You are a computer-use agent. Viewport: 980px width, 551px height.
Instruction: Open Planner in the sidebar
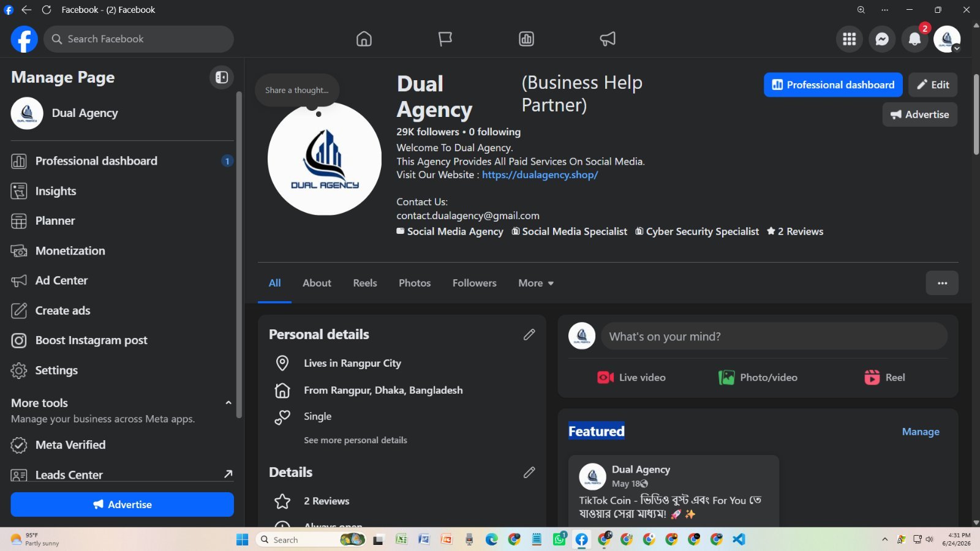[122, 221]
